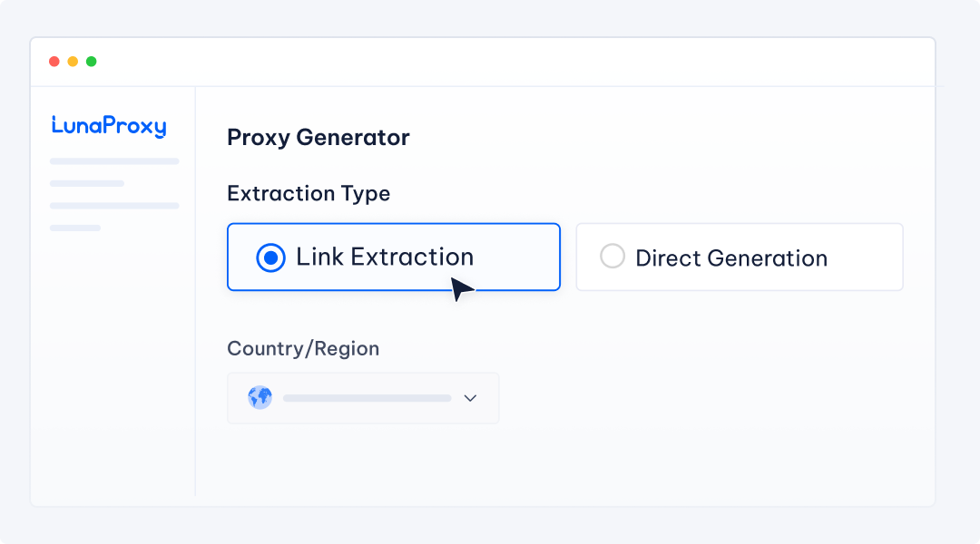Select the Direct Generation radio button
Screen dimensions: 980x544
pyautogui.click(x=612, y=257)
